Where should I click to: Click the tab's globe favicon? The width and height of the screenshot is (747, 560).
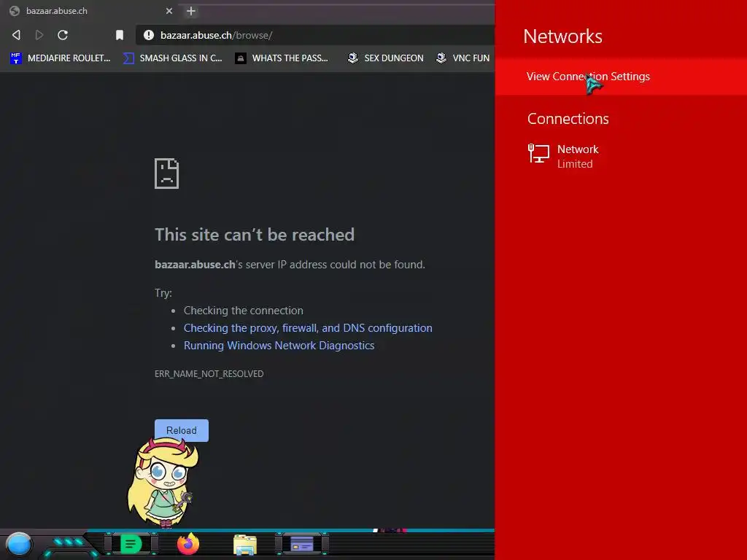(x=15, y=11)
